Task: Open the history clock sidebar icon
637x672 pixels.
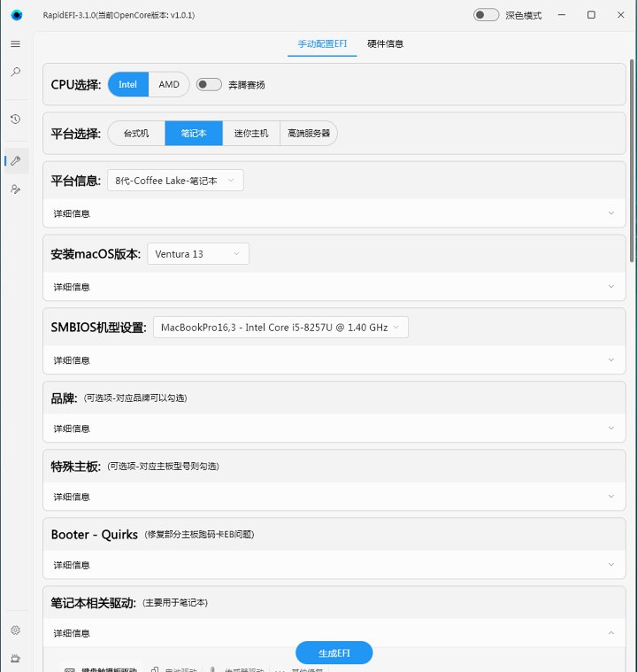Action: [15, 119]
